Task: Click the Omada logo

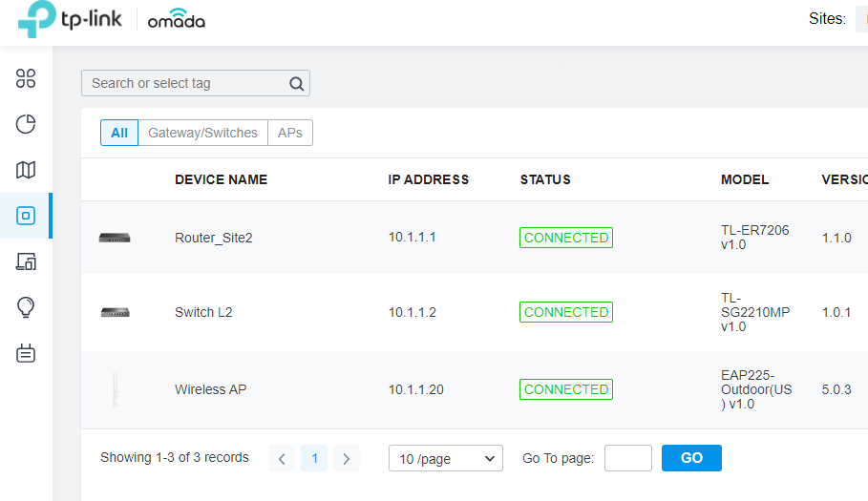Action: (176, 19)
